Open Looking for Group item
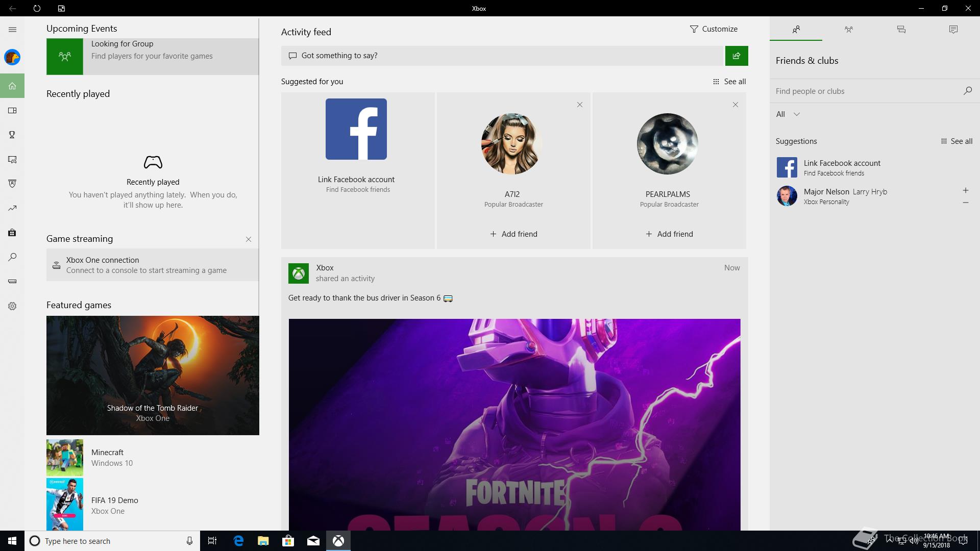The image size is (980, 551). tap(153, 57)
